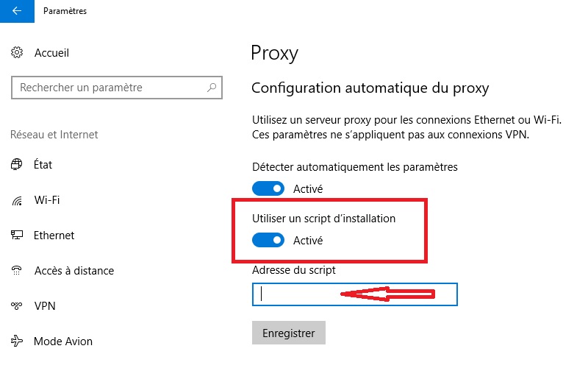Click the back arrow icon
Viewport: 588px width, 368px height.
tap(17, 11)
